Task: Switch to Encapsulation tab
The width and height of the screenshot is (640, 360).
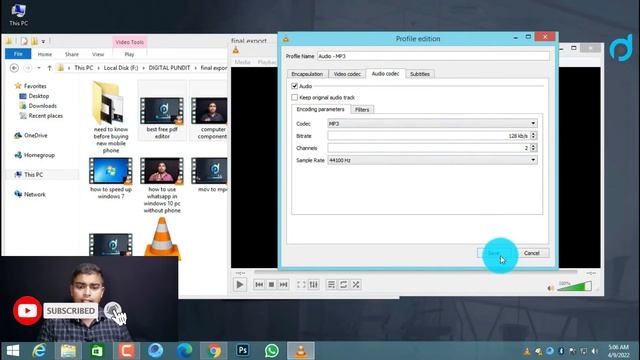Action: [x=307, y=74]
